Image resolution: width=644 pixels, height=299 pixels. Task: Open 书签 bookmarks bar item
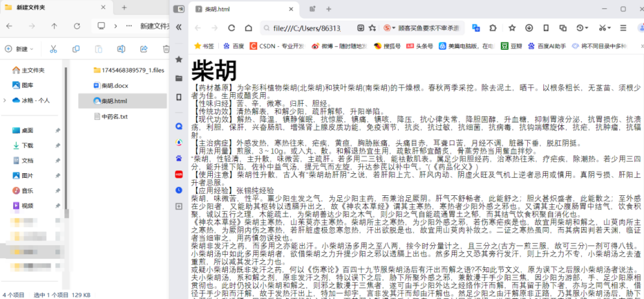[x=204, y=46]
